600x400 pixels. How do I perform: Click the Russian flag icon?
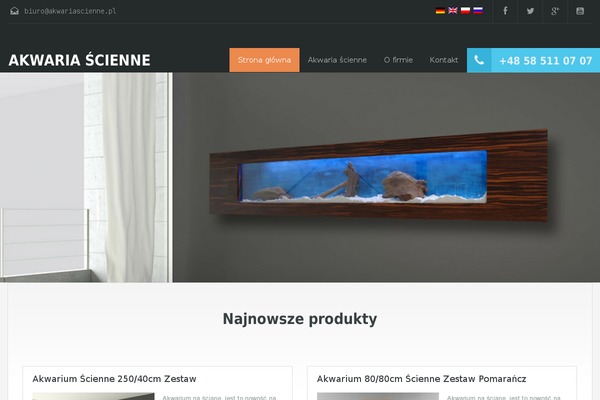coord(478,11)
